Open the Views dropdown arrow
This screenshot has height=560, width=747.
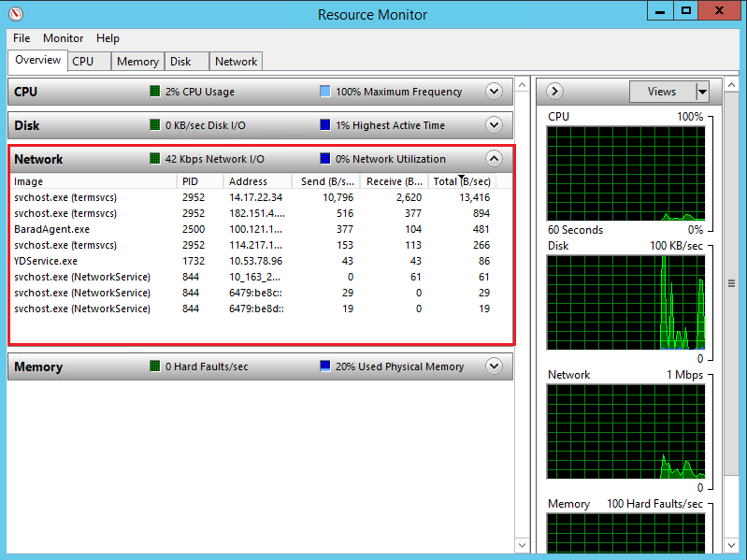[x=701, y=92]
